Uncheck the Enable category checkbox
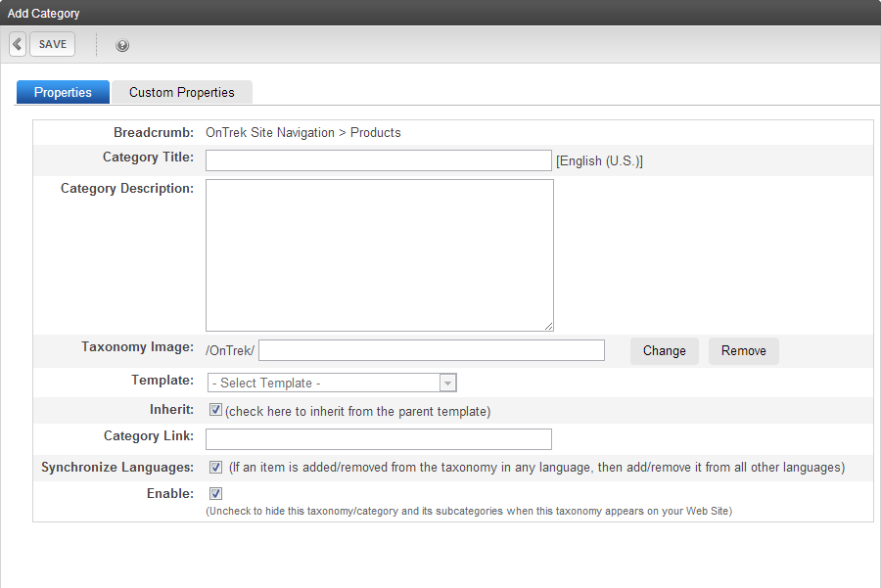 pyautogui.click(x=215, y=494)
